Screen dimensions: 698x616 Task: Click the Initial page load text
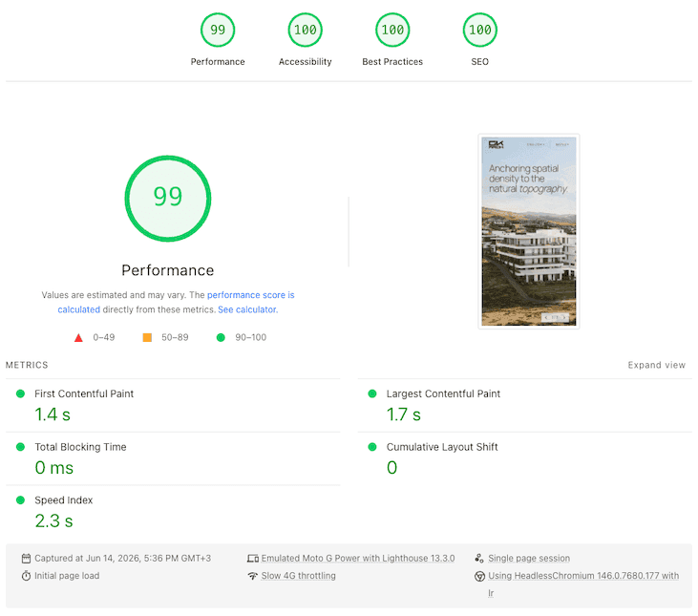(67, 576)
